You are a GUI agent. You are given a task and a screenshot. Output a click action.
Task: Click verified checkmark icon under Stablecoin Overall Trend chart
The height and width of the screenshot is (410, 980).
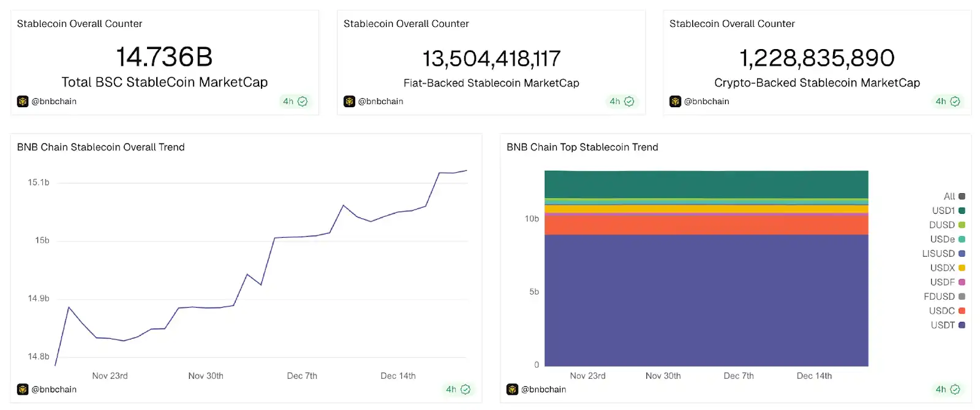point(466,389)
